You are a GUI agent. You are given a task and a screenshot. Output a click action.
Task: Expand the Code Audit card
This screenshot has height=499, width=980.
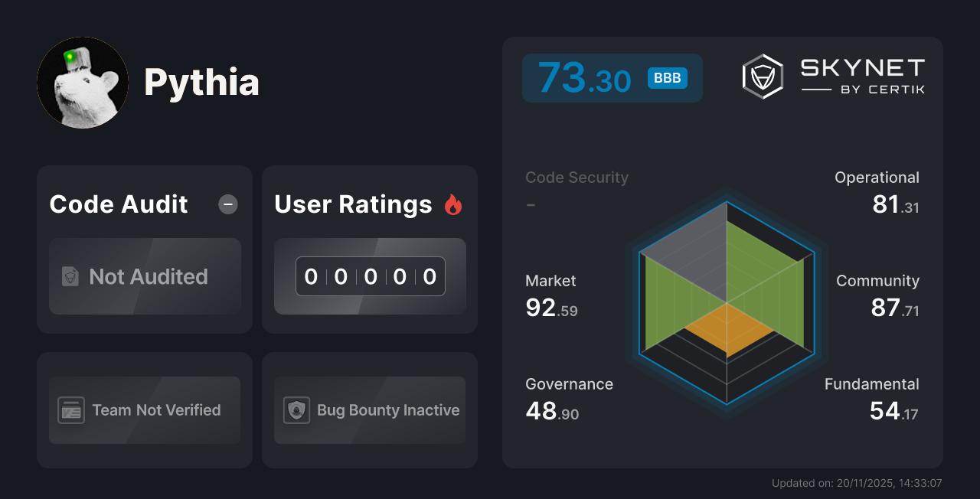click(145, 249)
